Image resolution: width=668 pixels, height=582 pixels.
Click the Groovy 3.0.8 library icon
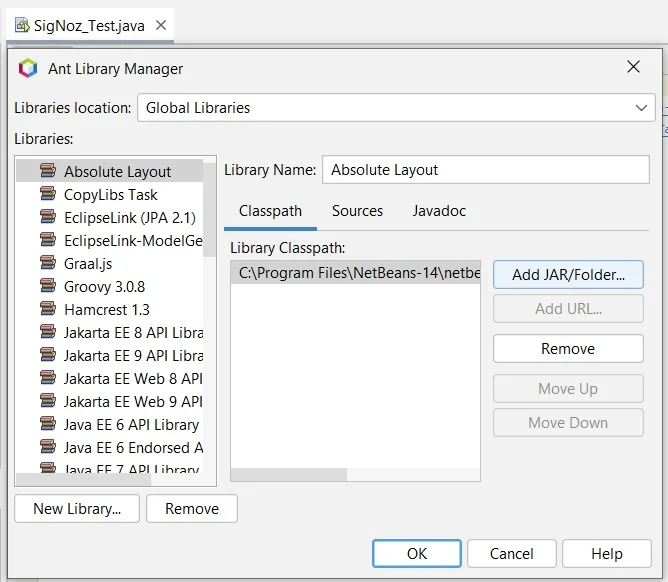[x=48, y=286]
